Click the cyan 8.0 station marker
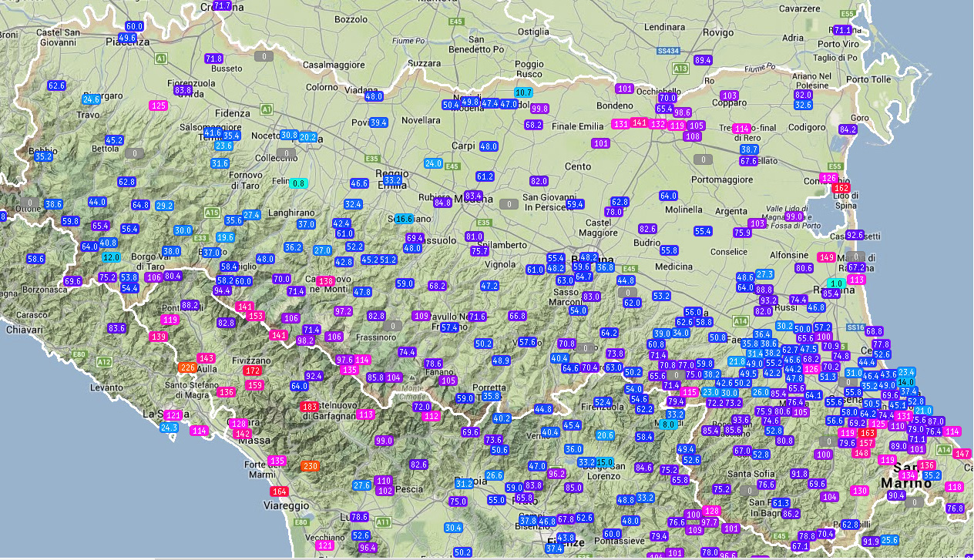The image size is (974, 560). [669, 424]
